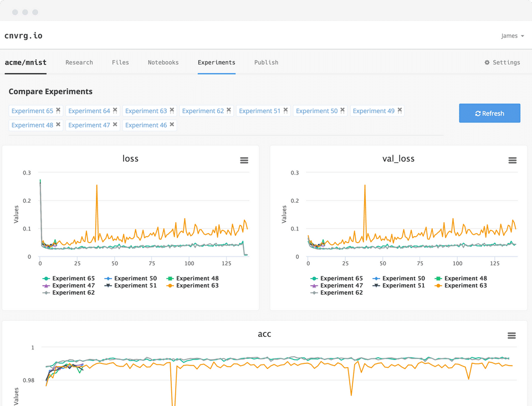Go to the Notebooks tab
This screenshot has height=406, width=532.
pos(163,63)
